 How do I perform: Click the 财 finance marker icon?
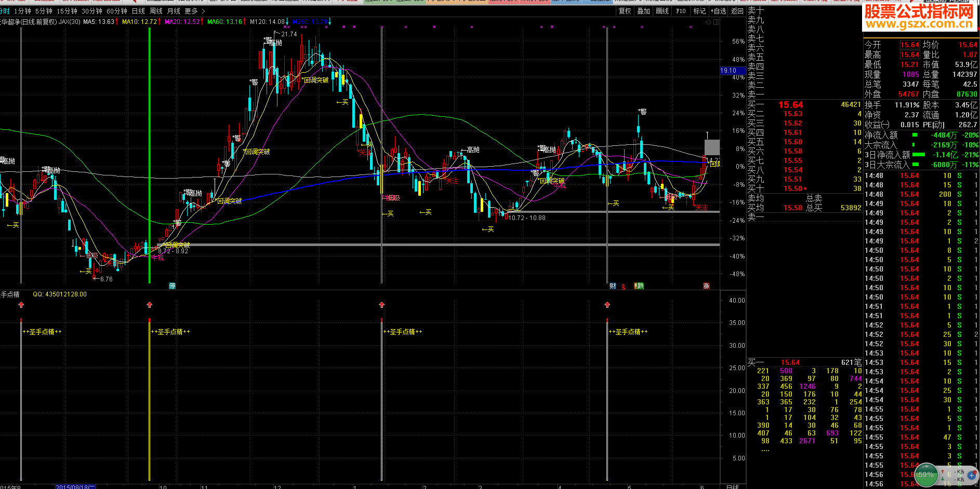[x=613, y=286]
